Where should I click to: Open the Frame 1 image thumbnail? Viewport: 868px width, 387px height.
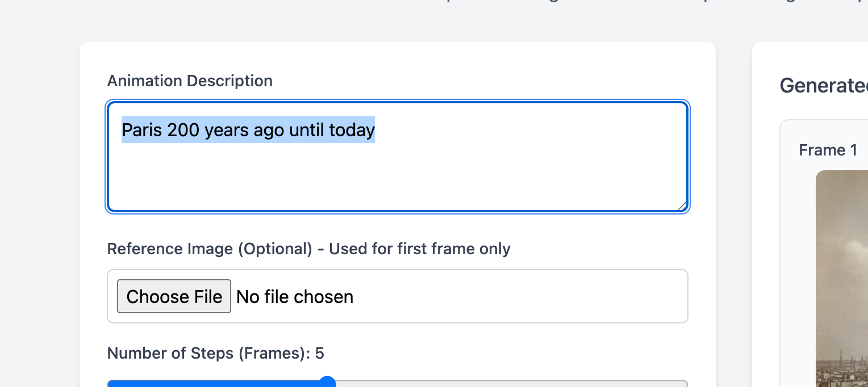coord(842,278)
